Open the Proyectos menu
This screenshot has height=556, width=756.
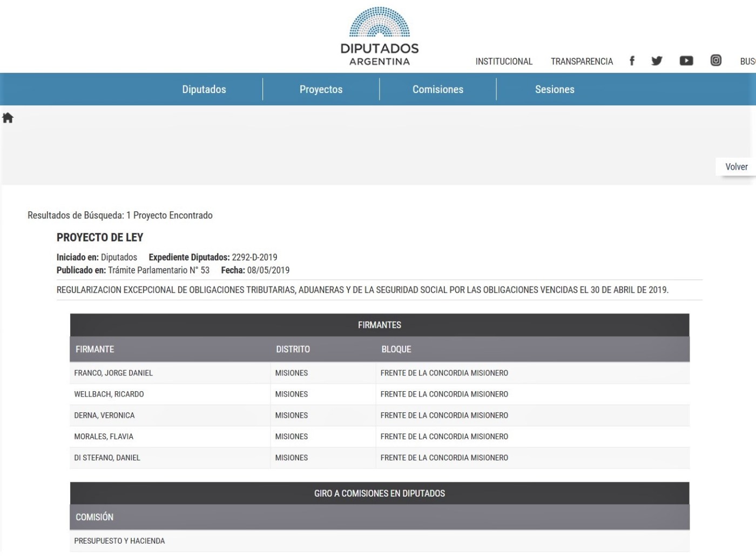pyautogui.click(x=321, y=90)
